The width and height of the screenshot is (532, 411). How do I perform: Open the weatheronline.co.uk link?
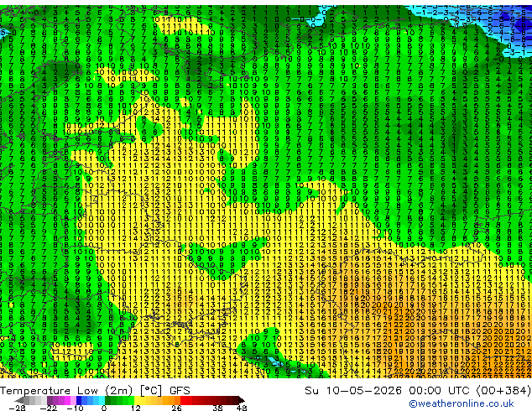[x=462, y=403]
